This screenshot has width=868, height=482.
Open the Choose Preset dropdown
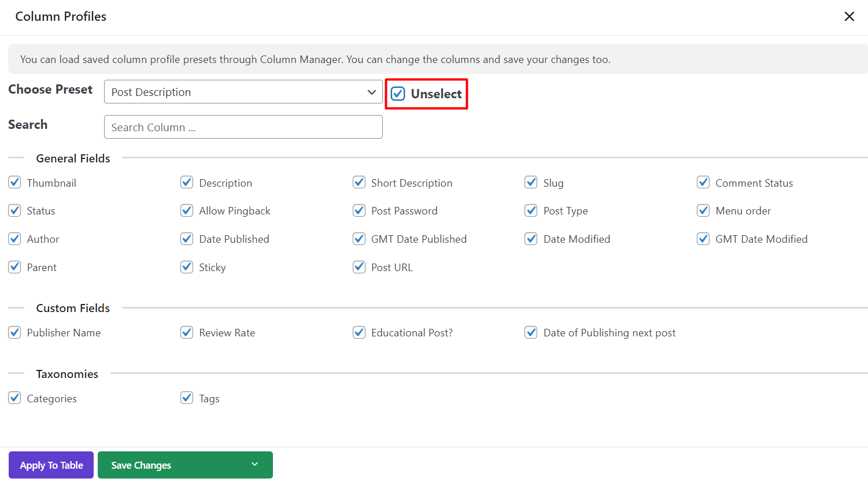pos(243,92)
